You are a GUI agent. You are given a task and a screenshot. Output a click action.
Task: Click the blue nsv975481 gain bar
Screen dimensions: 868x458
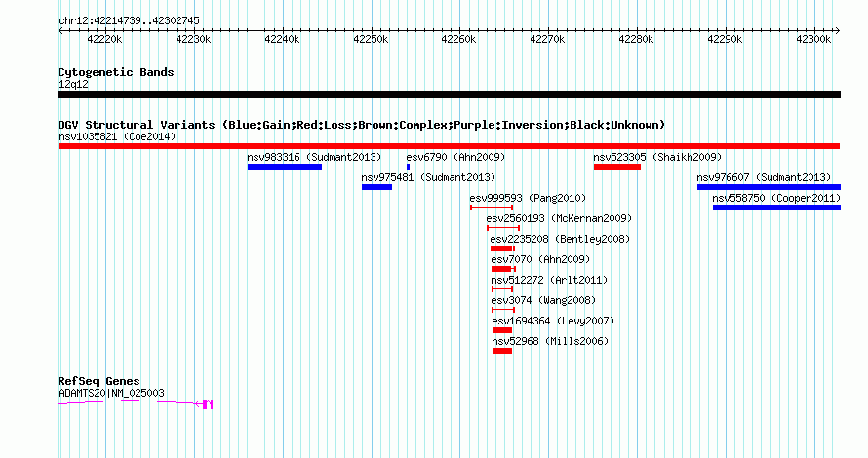click(377, 187)
